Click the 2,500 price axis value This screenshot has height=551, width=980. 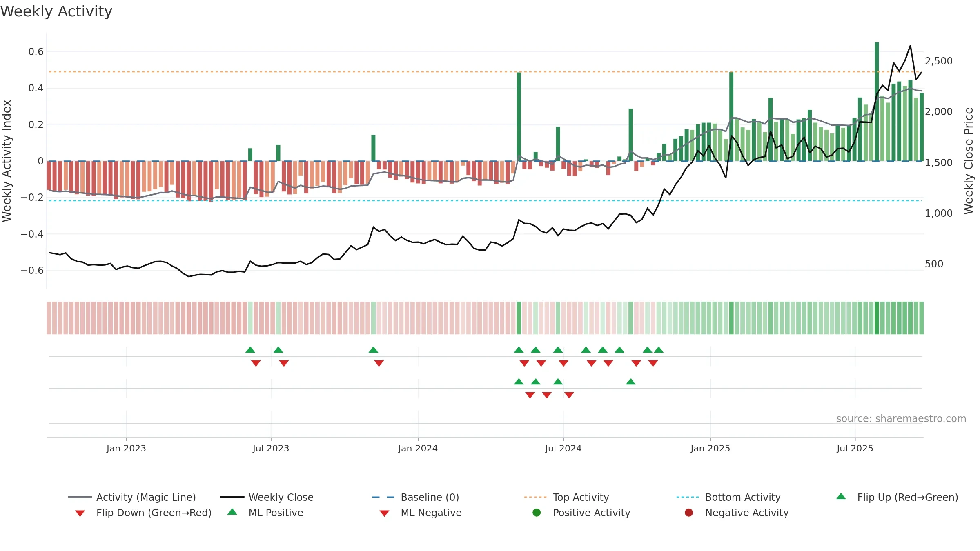(x=938, y=61)
